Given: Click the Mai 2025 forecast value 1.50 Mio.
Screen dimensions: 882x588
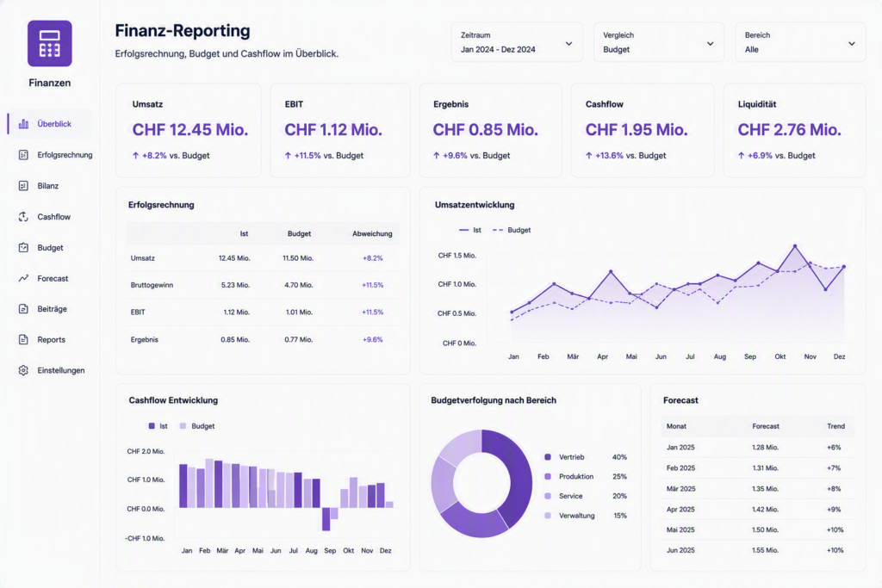Looking at the screenshot, I should click(x=766, y=529).
